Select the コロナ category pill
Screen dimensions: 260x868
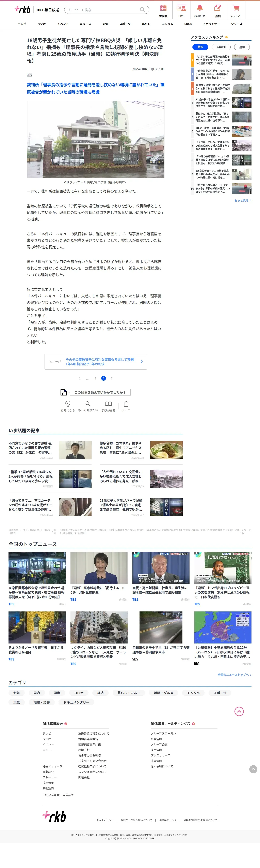pyautogui.click(x=79, y=693)
